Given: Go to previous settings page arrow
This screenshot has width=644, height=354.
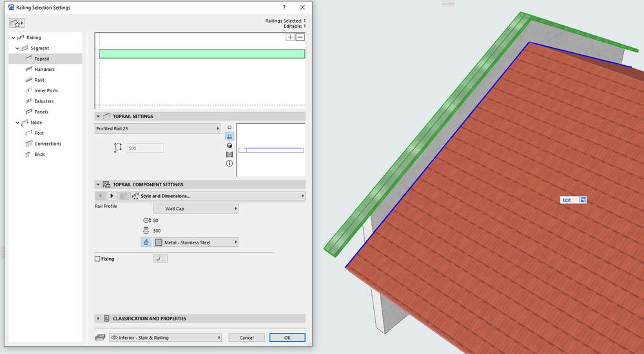Looking at the screenshot, I should tap(100, 196).
